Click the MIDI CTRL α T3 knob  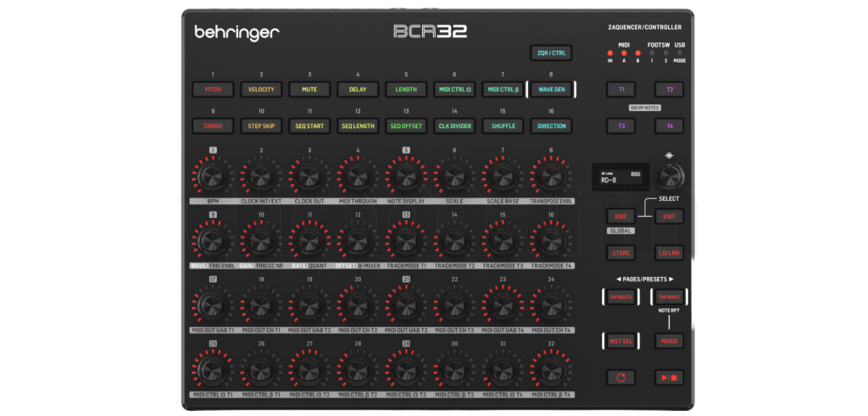point(406,369)
